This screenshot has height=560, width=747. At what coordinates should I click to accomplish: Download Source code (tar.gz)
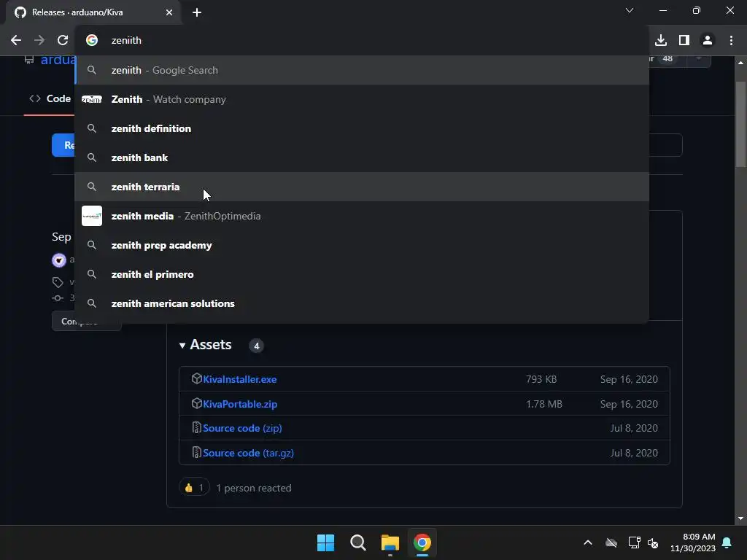248,453
